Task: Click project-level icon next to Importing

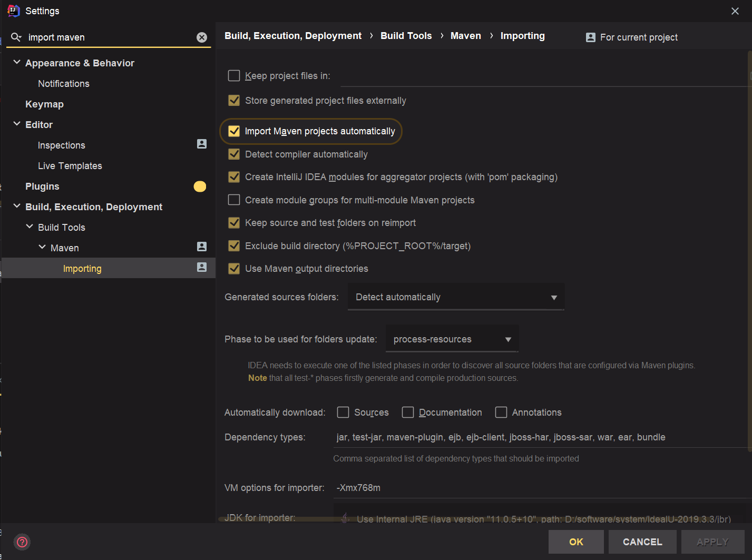Action: click(202, 267)
